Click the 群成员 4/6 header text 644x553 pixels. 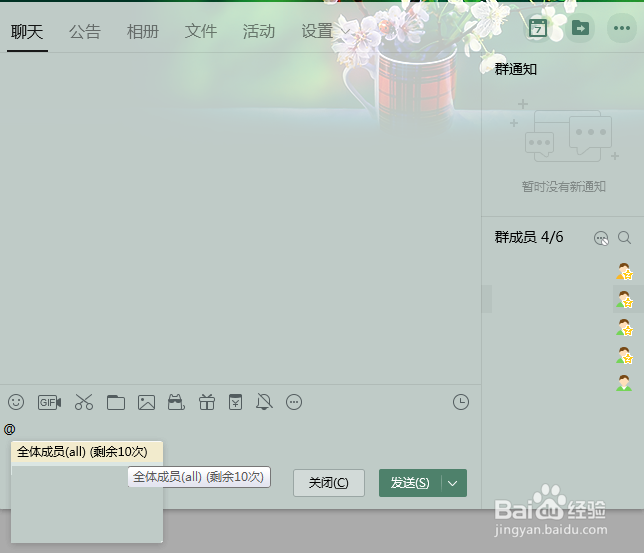click(529, 237)
